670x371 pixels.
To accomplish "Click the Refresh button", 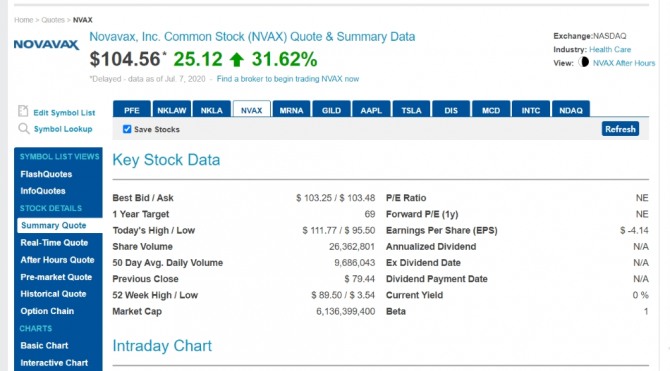I will [620, 129].
